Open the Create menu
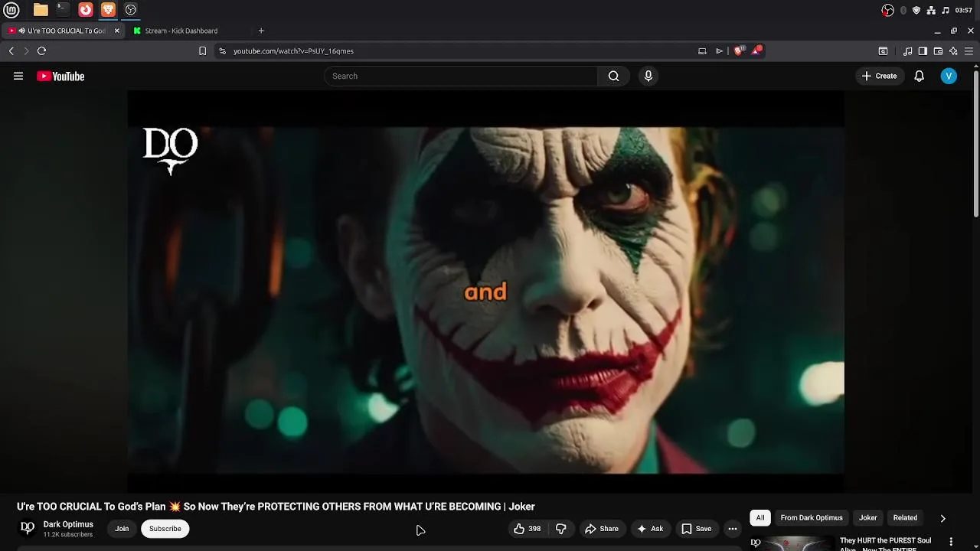The height and width of the screenshot is (551, 980). pyautogui.click(x=879, y=76)
